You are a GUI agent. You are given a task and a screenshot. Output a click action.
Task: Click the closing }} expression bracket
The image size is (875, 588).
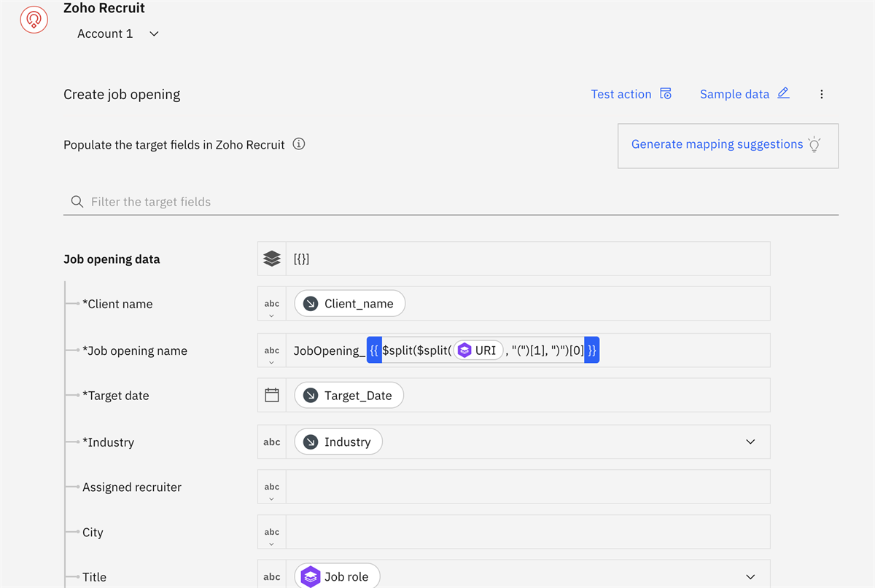click(592, 350)
